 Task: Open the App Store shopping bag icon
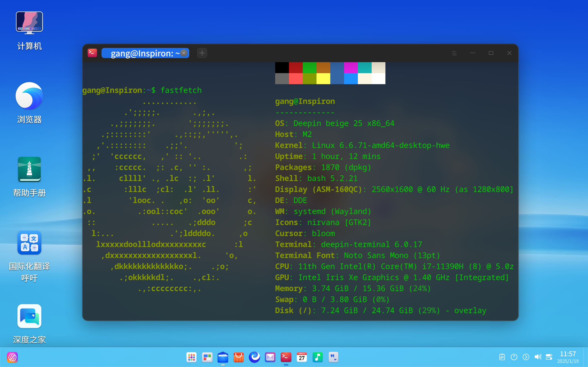tap(238, 357)
